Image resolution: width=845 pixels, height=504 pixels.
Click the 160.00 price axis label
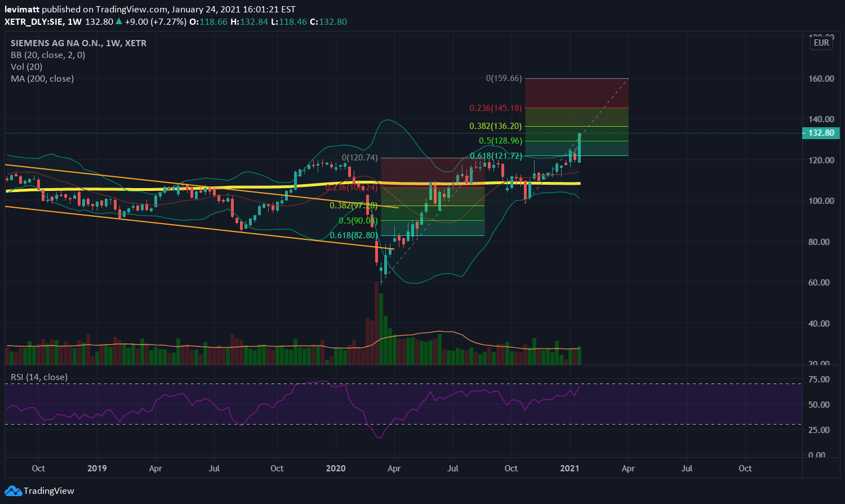(821, 78)
